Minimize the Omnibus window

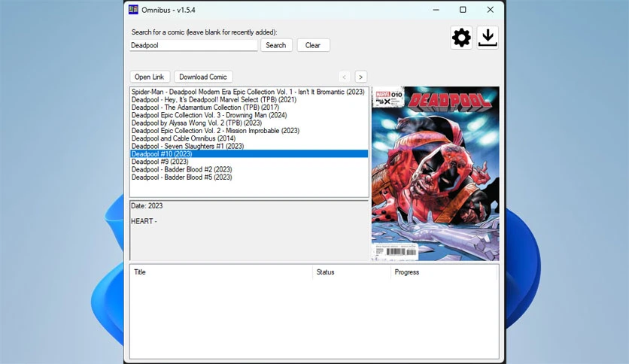click(436, 10)
